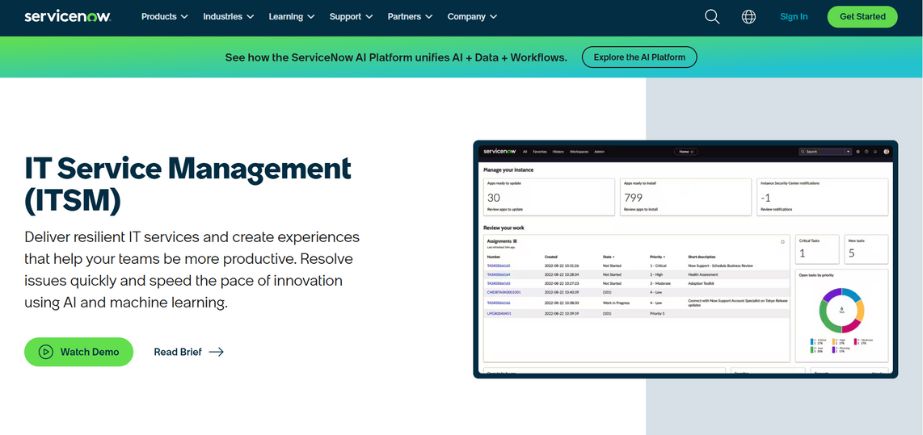The height and width of the screenshot is (435, 923).
Task: Click the Sign In link
Action: 793,16
